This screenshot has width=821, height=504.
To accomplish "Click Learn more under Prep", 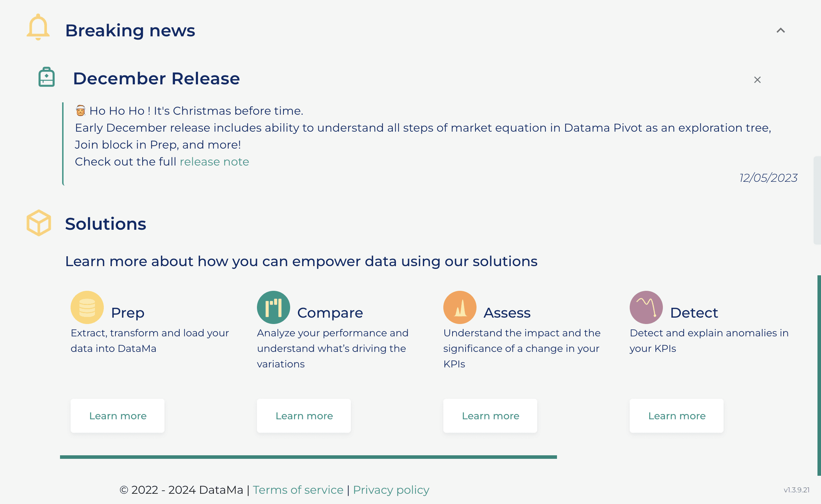I will tap(118, 416).
